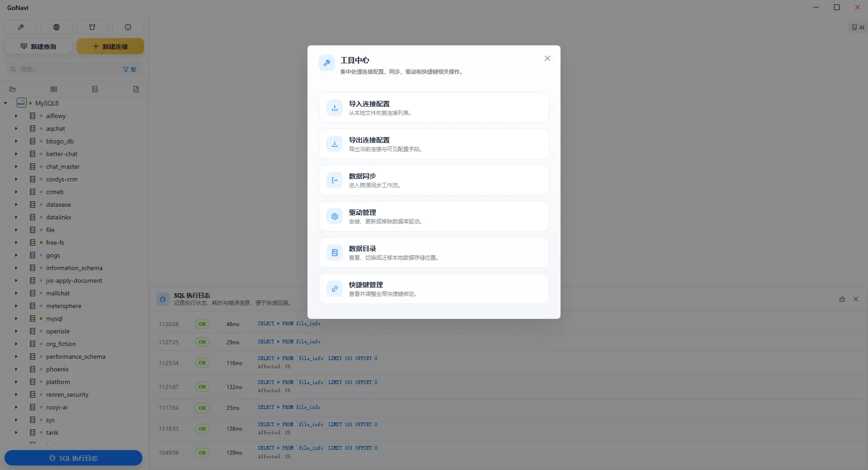Click the driver management gear icon
Image resolution: width=868 pixels, height=470 pixels.
tap(335, 216)
